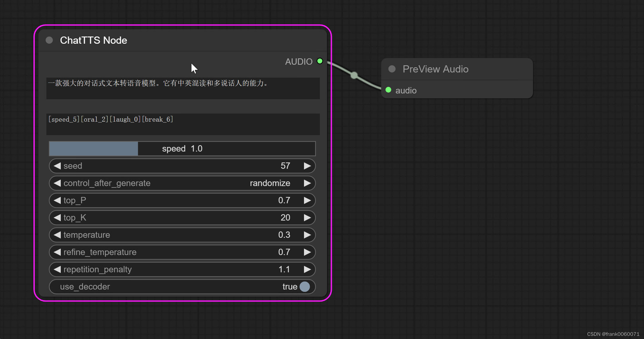Screen dimensions: 644x339
Task: Click the seed increase right arrow
Action: click(307, 166)
